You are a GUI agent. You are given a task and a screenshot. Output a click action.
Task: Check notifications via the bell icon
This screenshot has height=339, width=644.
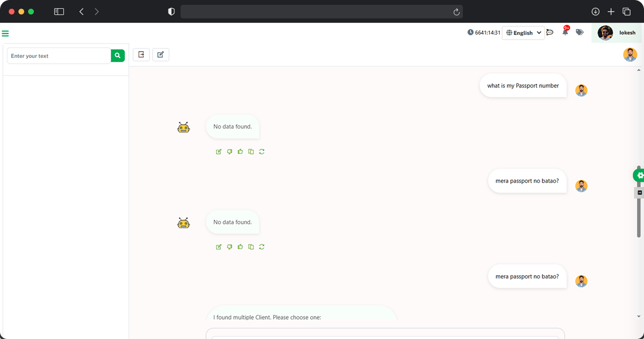[x=565, y=32]
